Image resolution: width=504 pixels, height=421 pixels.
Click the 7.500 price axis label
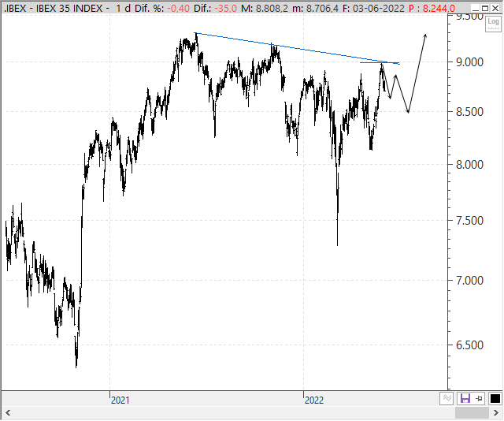(x=469, y=221)
